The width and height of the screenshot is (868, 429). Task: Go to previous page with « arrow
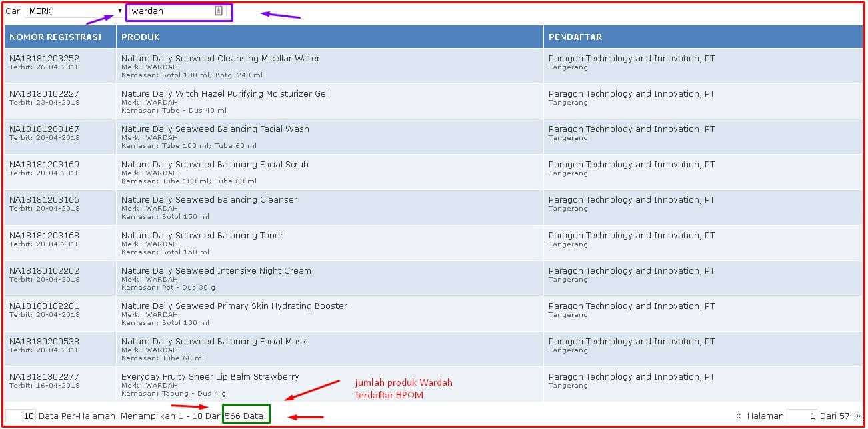coord(739,416)
